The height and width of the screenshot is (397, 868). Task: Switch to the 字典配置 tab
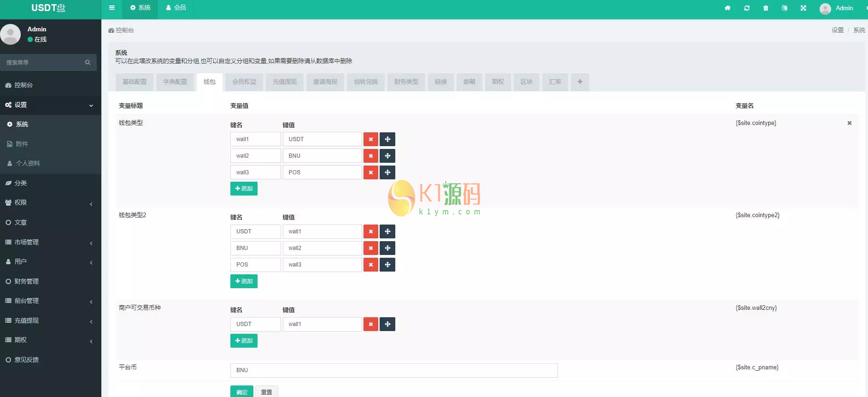tap(175, 82)
